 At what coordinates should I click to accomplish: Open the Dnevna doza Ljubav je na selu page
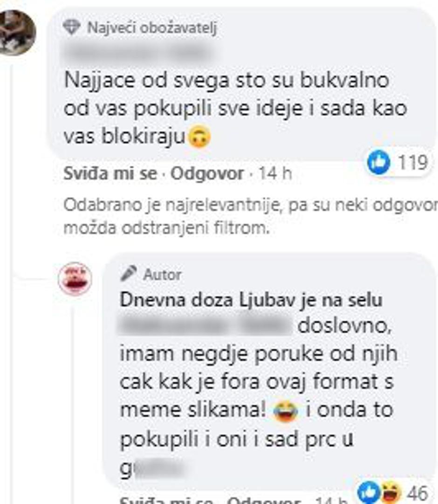tap(251, 301)
